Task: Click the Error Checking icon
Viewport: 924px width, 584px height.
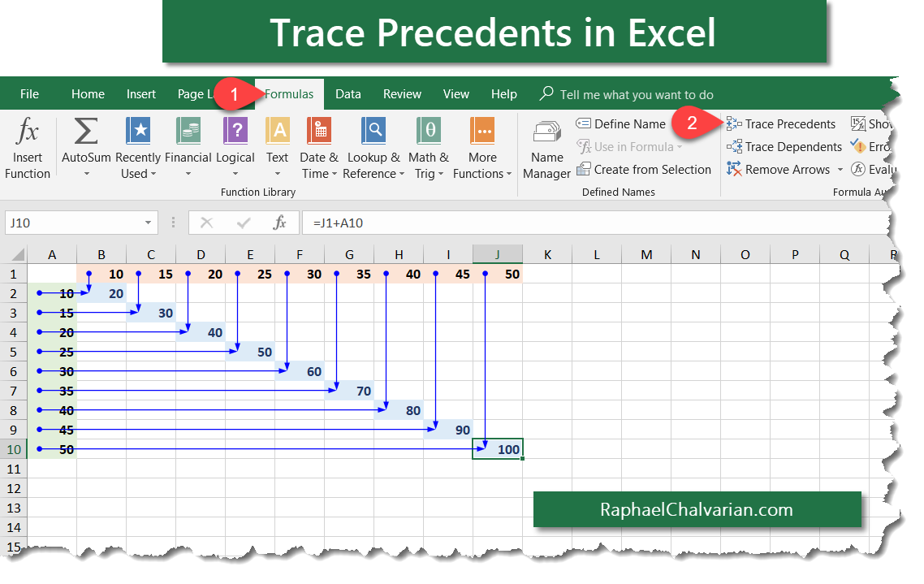Action: tap(857, 146)
